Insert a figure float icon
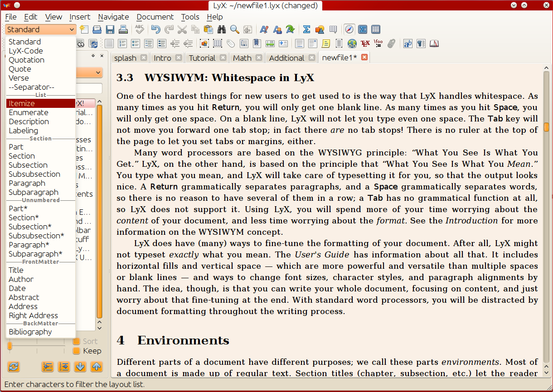The image size is (553, 392). click(x=204, y=44)
